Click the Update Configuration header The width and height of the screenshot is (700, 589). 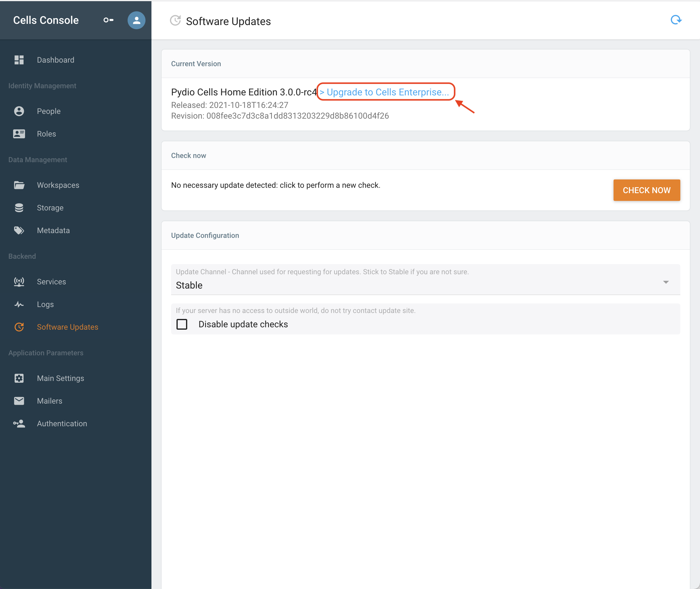(x=205, y=235)
